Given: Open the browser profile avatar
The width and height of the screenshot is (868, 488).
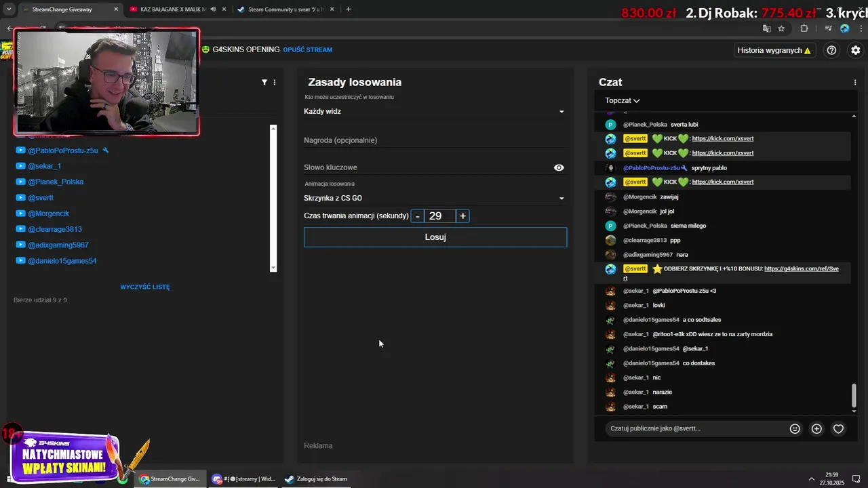Looking at the screenshot, I should [844, 28].
